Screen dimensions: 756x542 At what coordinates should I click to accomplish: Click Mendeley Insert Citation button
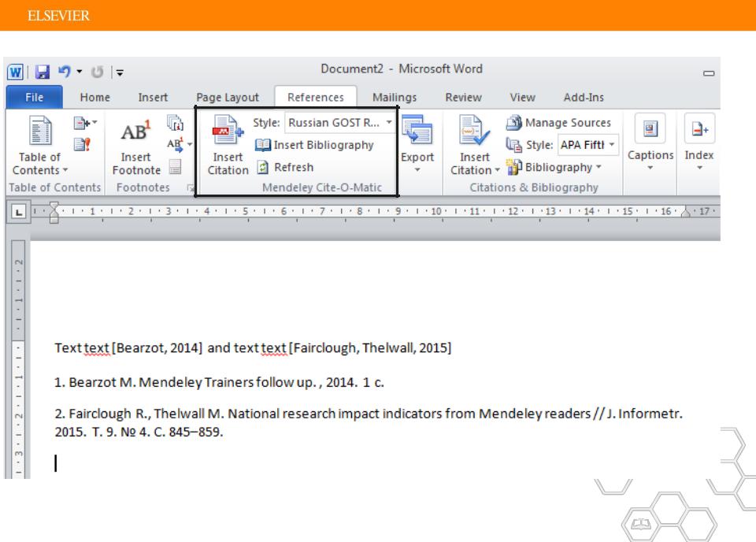(228, 146)
